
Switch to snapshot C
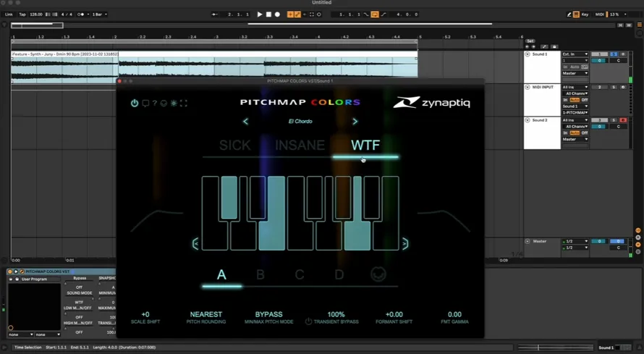point(300,274)
